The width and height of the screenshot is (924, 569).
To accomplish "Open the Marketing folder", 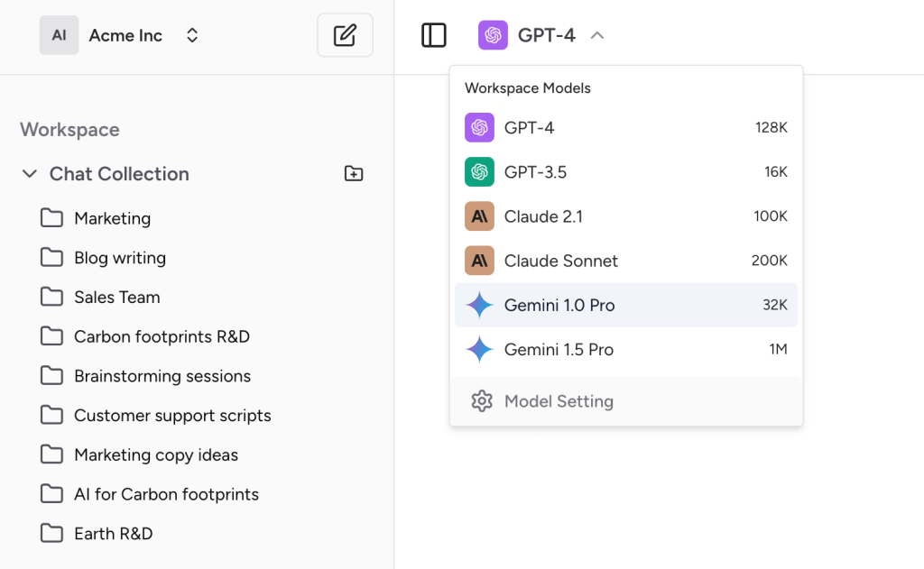I will [x=96, y=218].
